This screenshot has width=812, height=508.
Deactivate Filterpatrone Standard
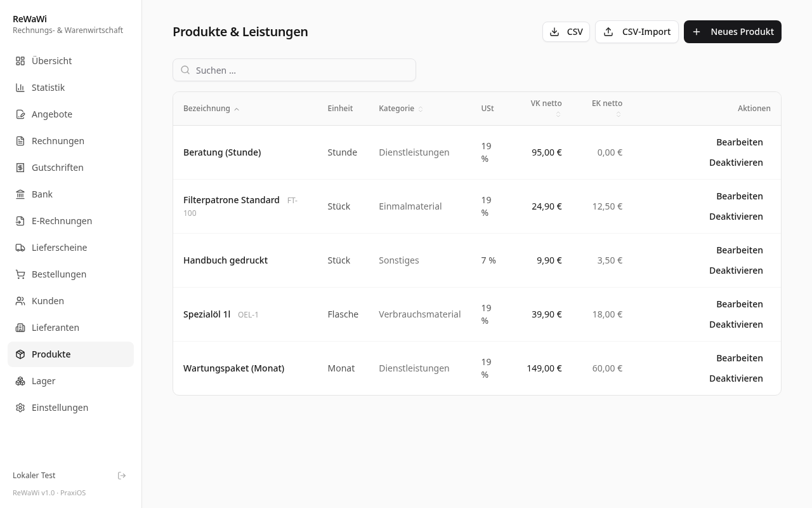tap(736, 217)
